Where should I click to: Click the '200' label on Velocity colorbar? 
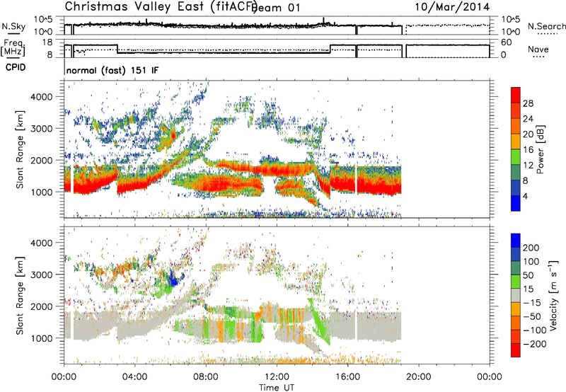pos(531,248)
